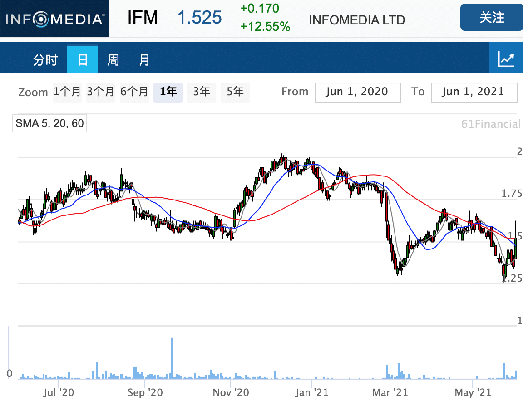Select the 1年 zoom range

(x=168, y=92)
